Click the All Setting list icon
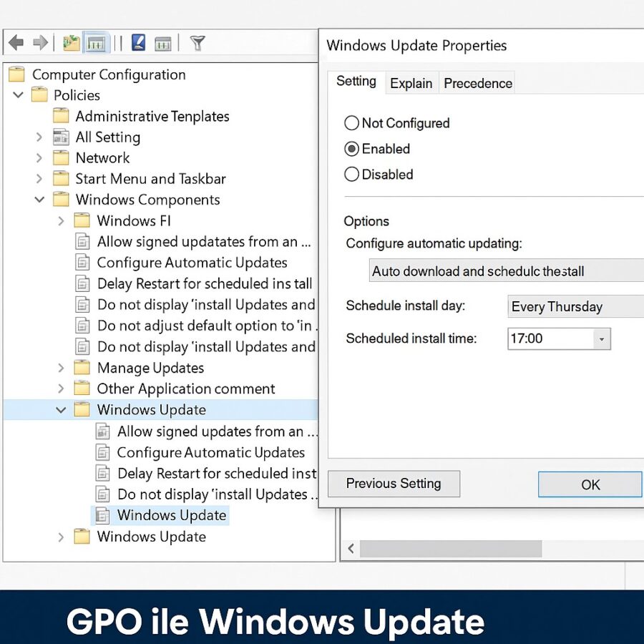The height and width of the screenshot is (644, 644). pyautogui.click(x=61, y=137)
